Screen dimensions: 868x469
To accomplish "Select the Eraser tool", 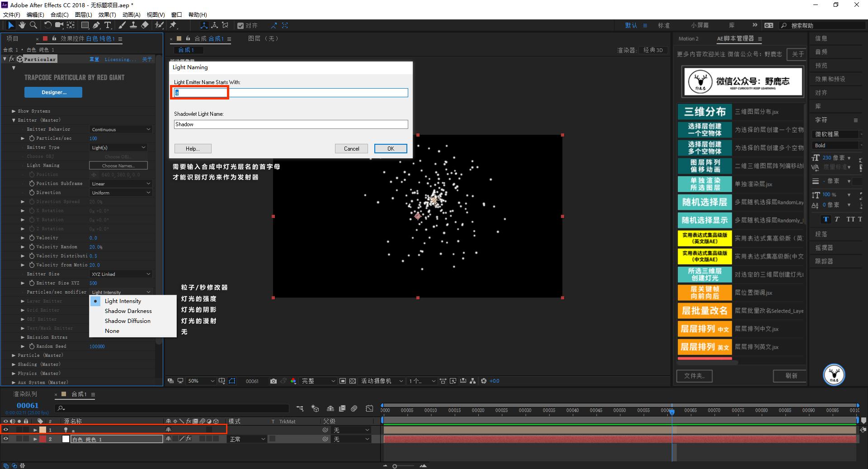I will point(145,25).
